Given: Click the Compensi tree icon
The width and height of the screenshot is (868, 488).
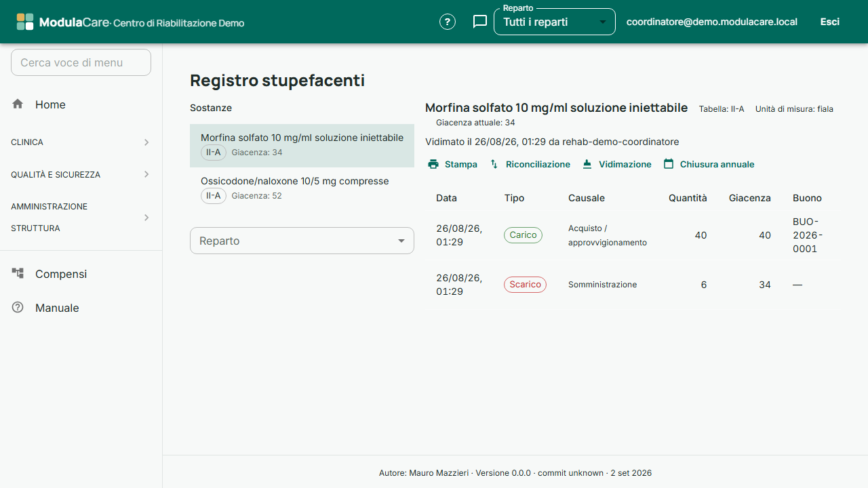Looking at the screenshot, I should [18, 274].
